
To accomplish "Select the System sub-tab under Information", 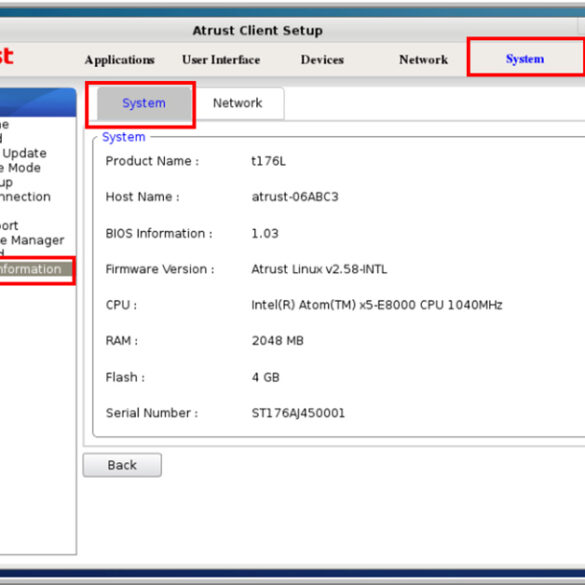I will coord(144,103).
